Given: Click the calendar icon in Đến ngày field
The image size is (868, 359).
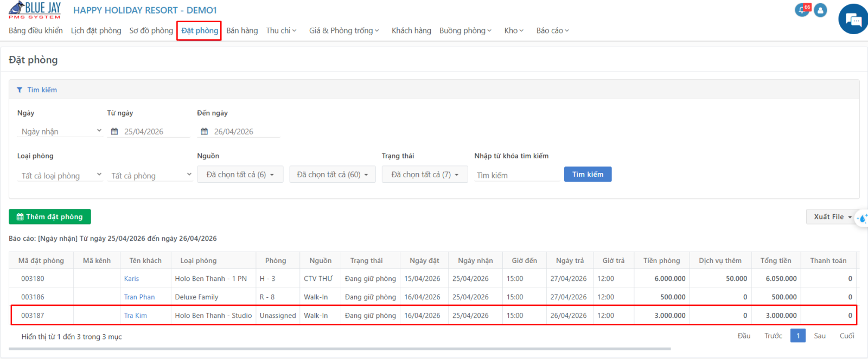Looking at the screenshot, I should 205,131.
